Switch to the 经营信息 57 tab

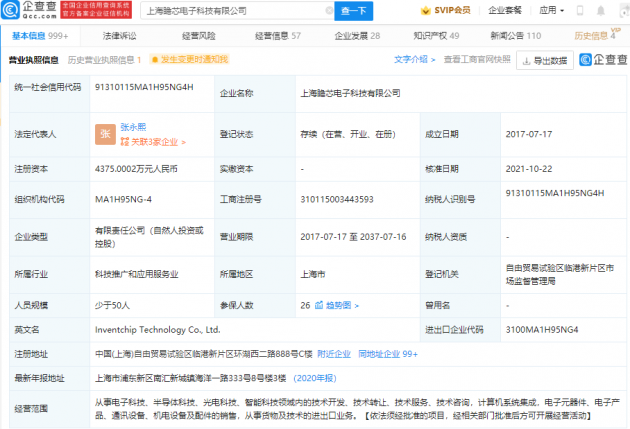tap(278, 36)
